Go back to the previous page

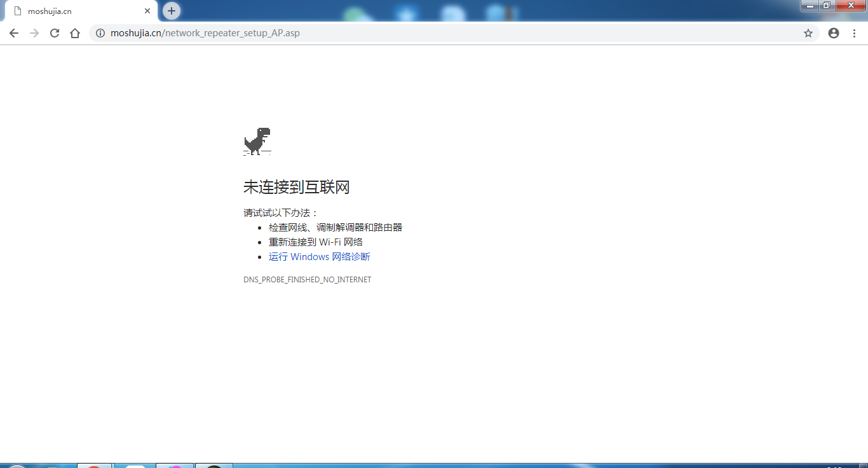coord(14,33)
